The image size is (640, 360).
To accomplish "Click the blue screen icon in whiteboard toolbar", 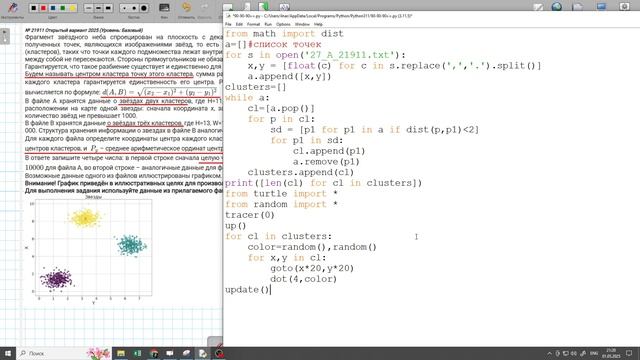I will pyautogui.click(x=601, y=6).
